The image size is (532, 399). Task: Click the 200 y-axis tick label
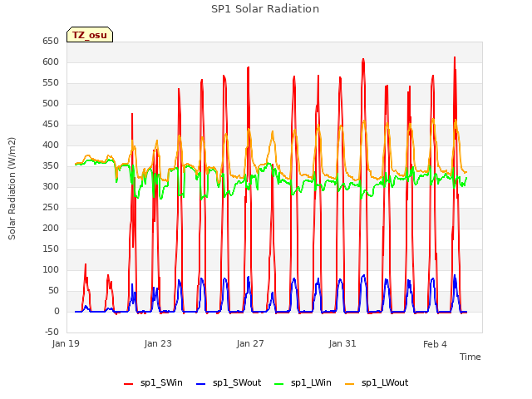tap(51, 229)
